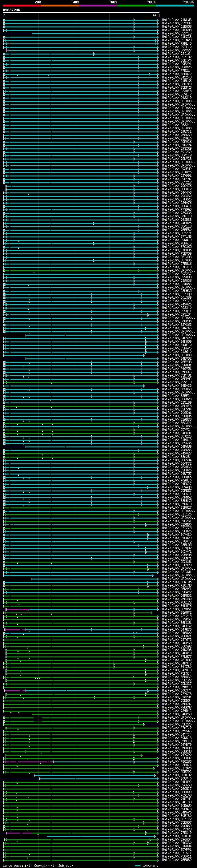This screenshot has height=868, width=197.
Task: Click the UniRef100_B2XYE5 label
Action: coord(177,33)
